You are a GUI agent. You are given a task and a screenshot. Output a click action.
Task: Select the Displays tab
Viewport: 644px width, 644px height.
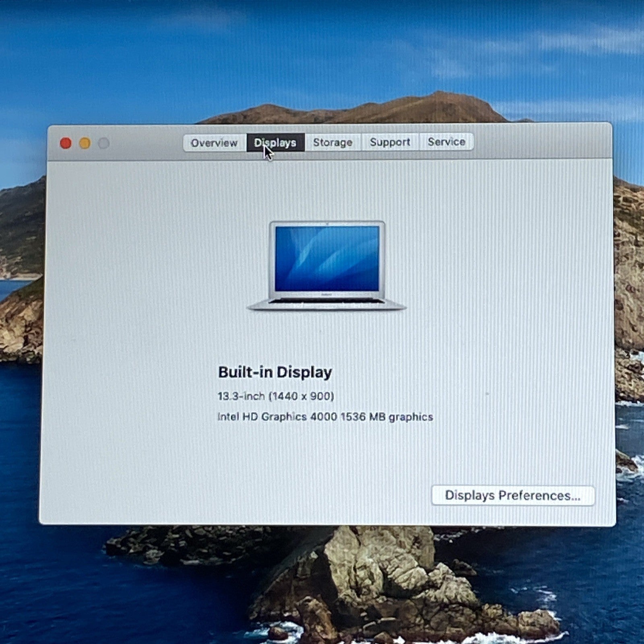click(x=276, y=143)
